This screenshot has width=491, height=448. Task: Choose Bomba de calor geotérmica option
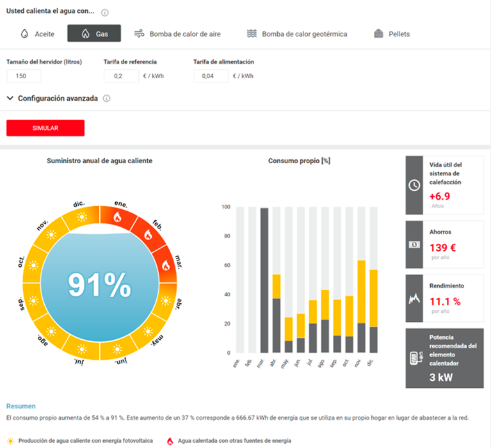[297, 34]
